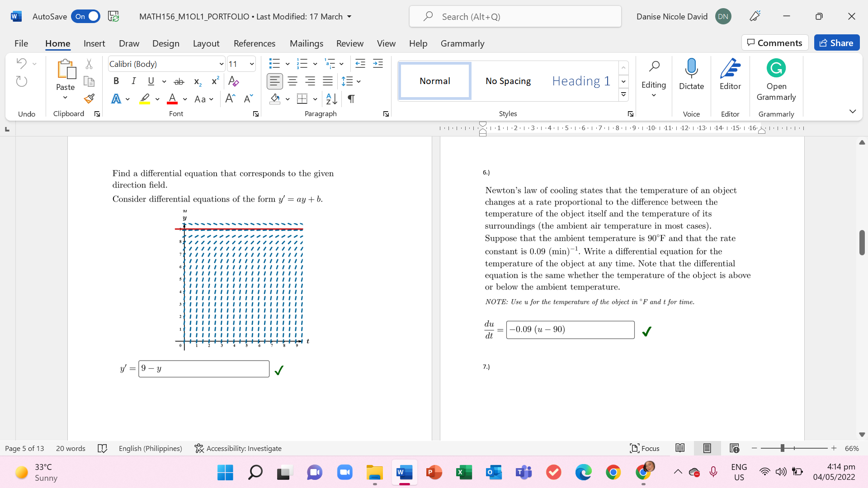The image size is (868, 488).
Task: Click Accessibility: Investigate in status bar
Action: tap(238, 448)
